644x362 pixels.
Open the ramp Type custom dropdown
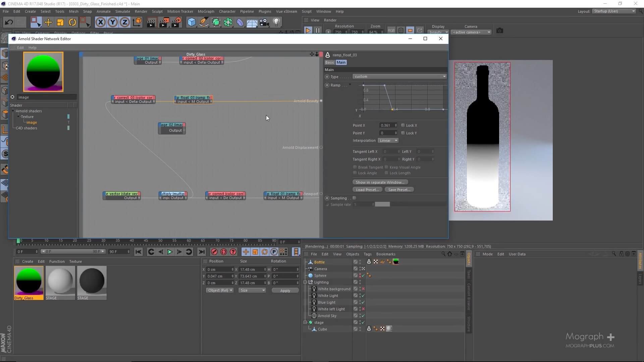(x=399, y=76)
